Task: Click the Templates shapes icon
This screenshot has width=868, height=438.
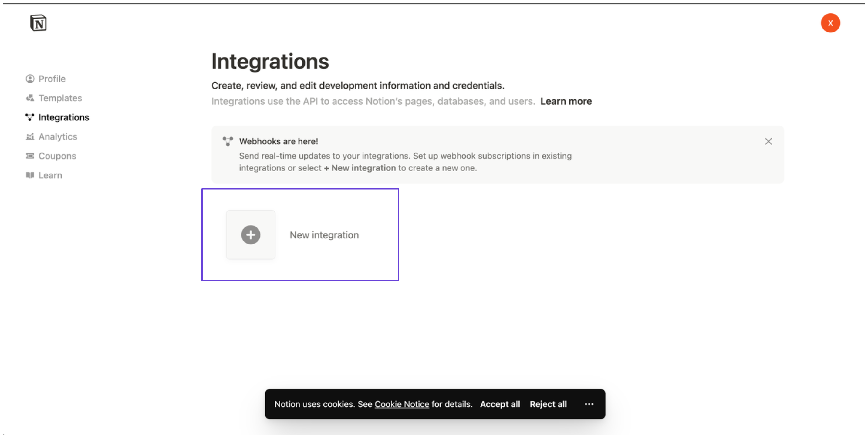Action: (30, 98)
